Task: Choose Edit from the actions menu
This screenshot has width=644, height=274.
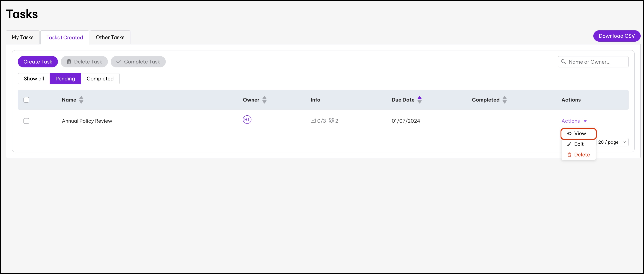Action: click(578, 144)
